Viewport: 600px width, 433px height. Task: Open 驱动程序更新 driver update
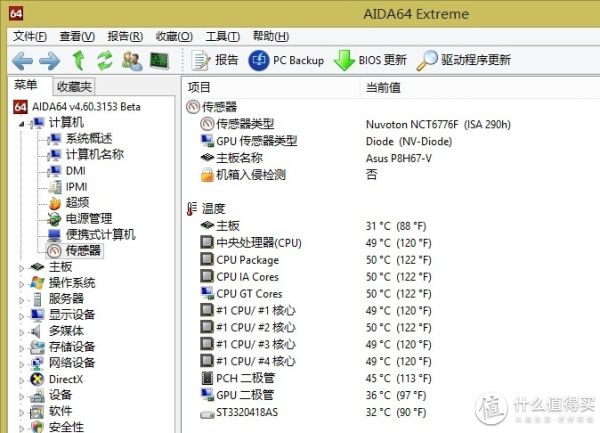(464, 60)
